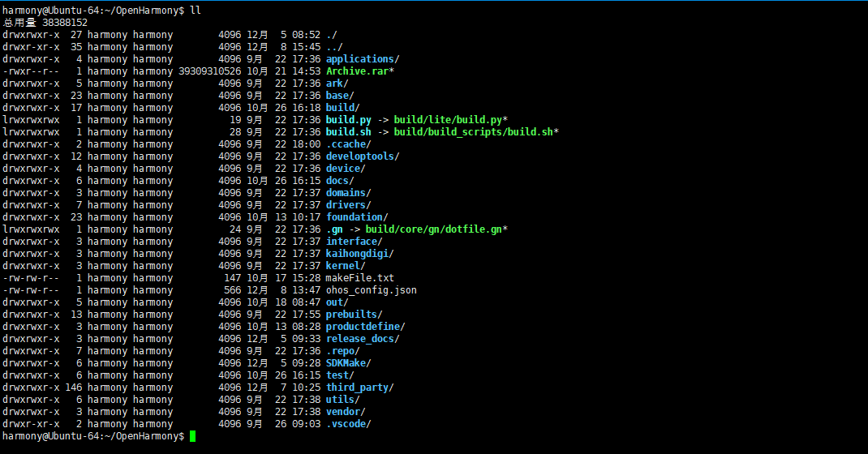Click the Archive.rar file size 39309310526
The width and height of the screenshot is (868, 454).
(209, 71)
